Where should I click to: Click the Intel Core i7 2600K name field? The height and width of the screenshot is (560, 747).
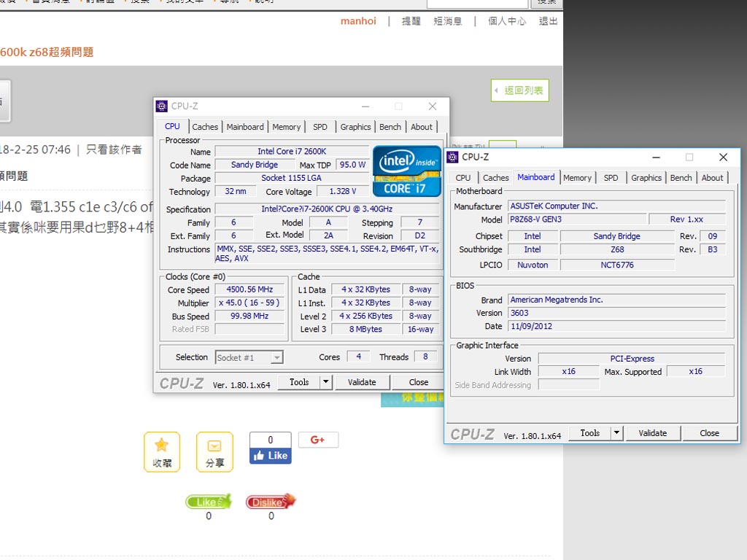tap(292, 152)
